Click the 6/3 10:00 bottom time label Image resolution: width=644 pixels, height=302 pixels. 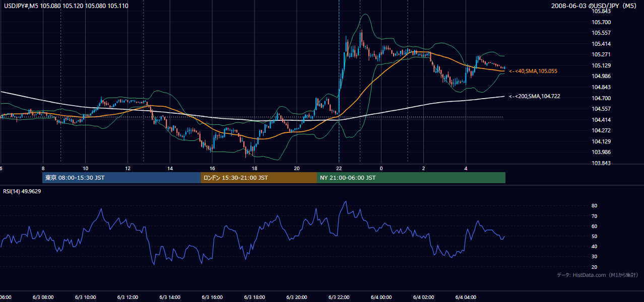pyautogui.click(x=85, y=297)
